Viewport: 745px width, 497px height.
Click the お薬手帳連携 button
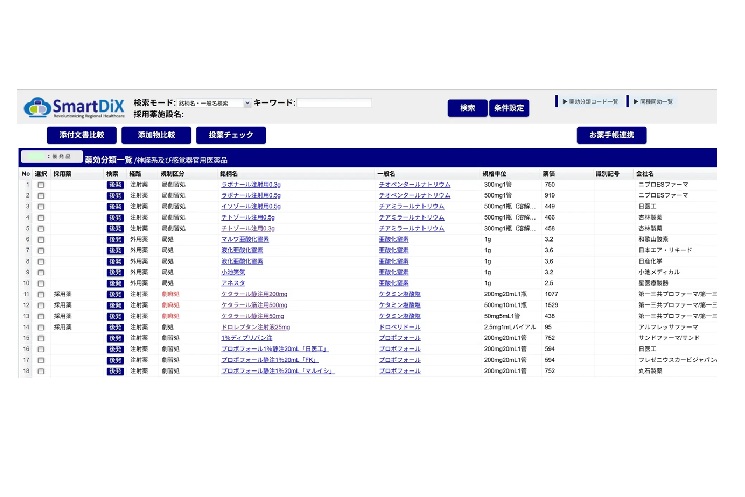611,135
